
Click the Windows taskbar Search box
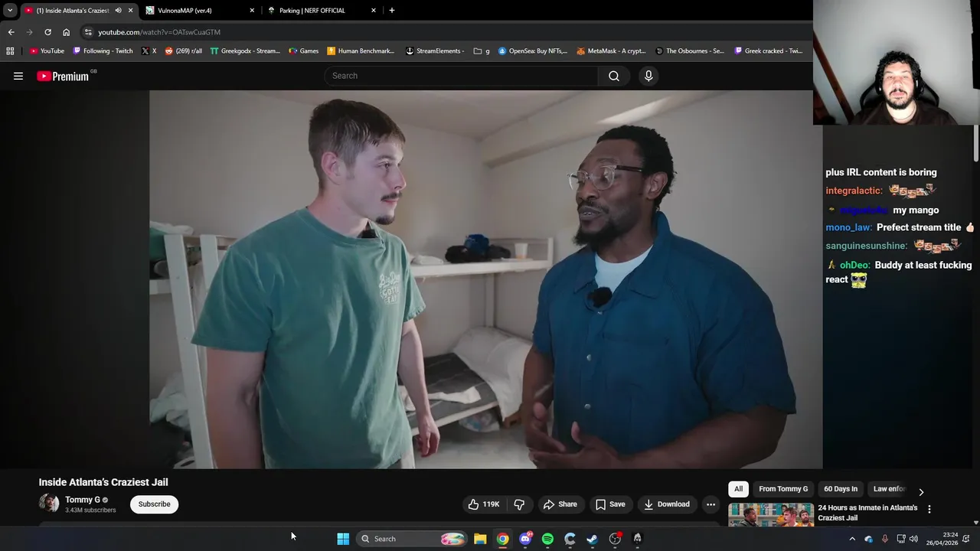pyautogui.click(x=413, y=539)
